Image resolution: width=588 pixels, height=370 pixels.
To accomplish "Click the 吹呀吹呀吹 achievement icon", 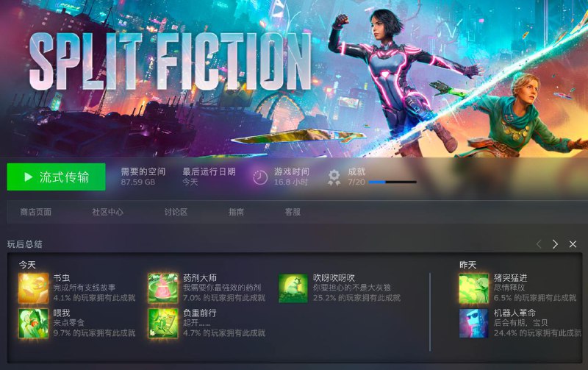I will click(293, 288).
